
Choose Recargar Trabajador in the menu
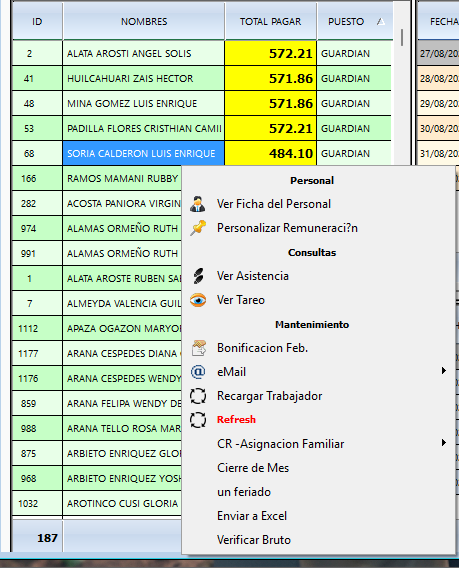269,396
